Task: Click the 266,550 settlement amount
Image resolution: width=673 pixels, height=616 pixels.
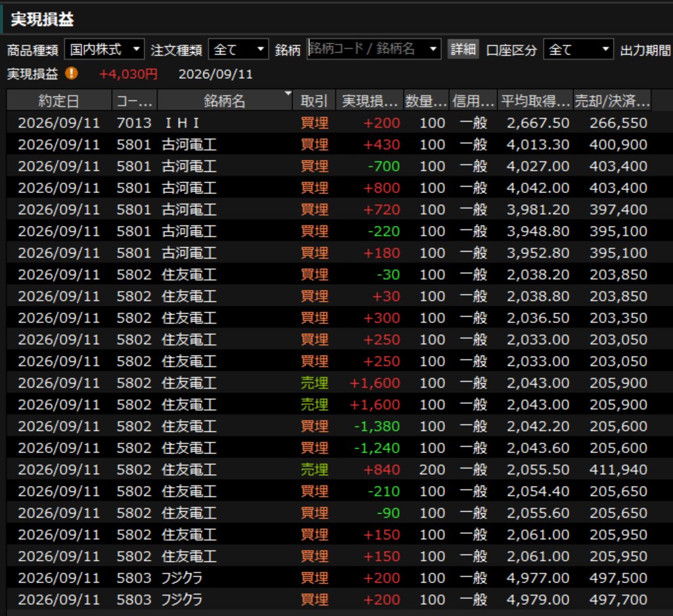Action: [618, 123]
